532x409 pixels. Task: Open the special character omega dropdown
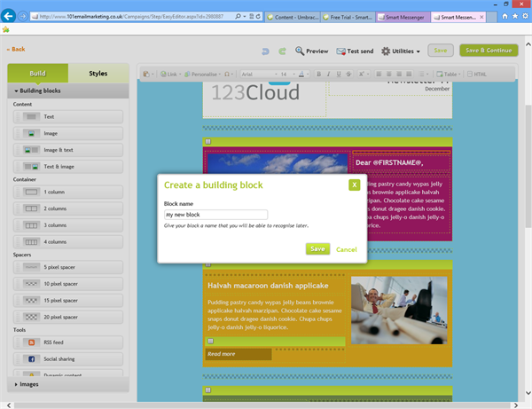pyautogui.click(x=229, y=74)
